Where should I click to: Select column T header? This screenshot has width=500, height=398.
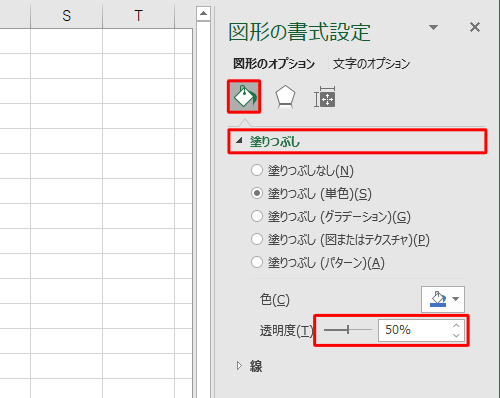138,15
